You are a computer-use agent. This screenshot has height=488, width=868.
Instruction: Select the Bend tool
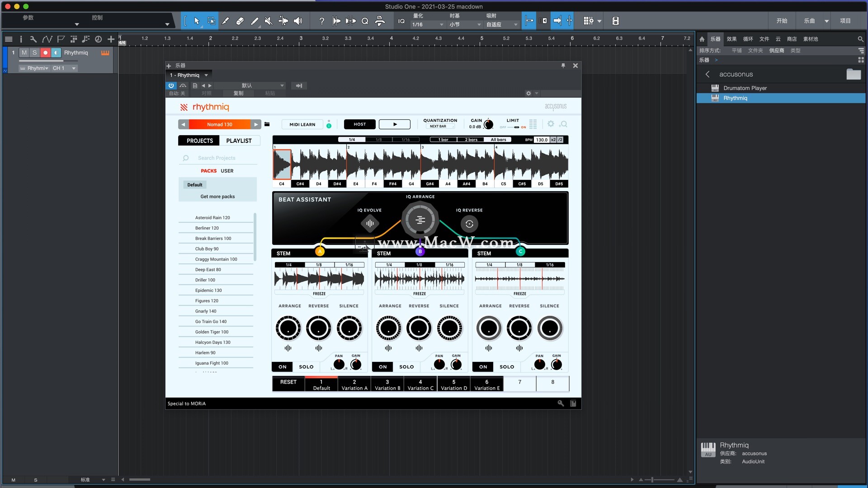(x=283, y=21)
